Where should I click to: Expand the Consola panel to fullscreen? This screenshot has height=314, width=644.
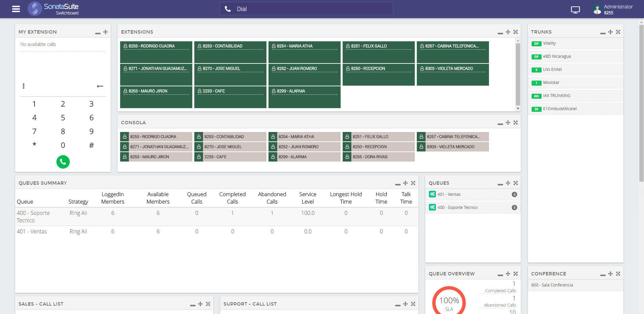pyautogui.click(x=515, y=123)
